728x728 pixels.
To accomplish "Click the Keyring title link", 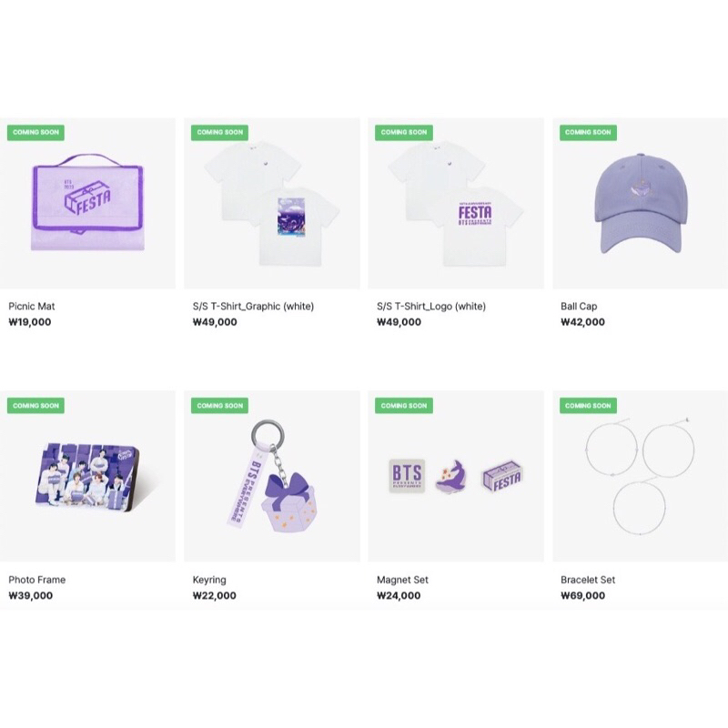I will 209,580.
